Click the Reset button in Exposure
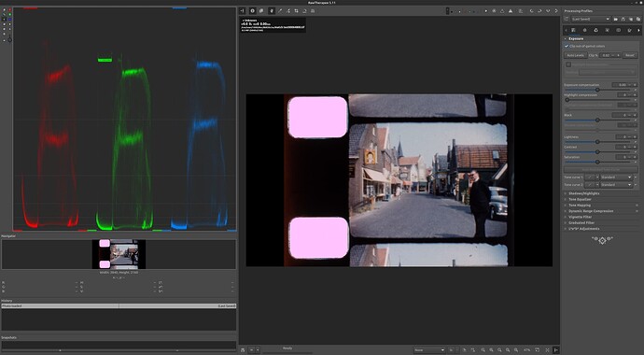This screenshot has width=644, height=355. pyautogui.click(x=630, y=55)
